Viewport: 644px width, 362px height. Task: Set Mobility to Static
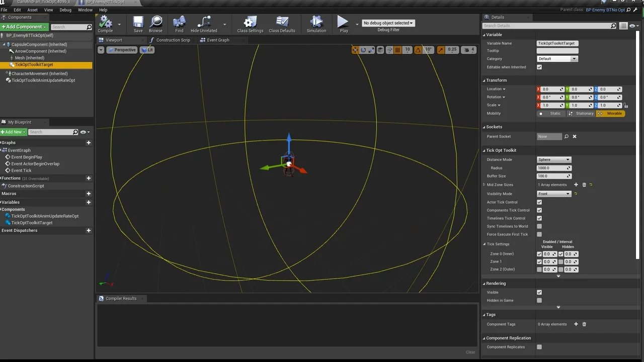(551, 114)
